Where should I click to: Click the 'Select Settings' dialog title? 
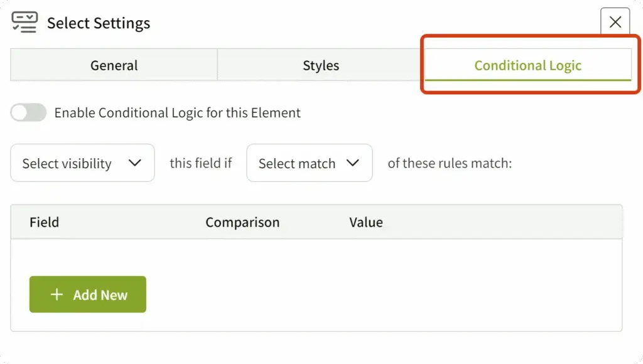click(99, 24)
